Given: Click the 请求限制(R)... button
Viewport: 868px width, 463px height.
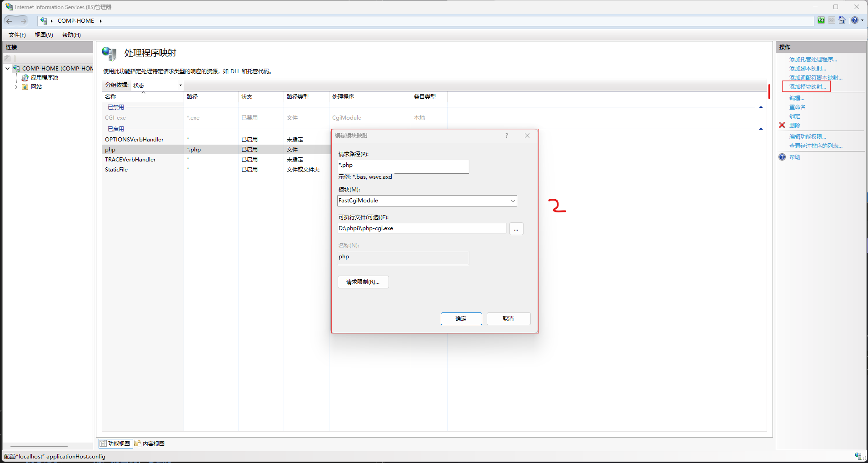Looking at the screenshot, I should pos(363,282).
